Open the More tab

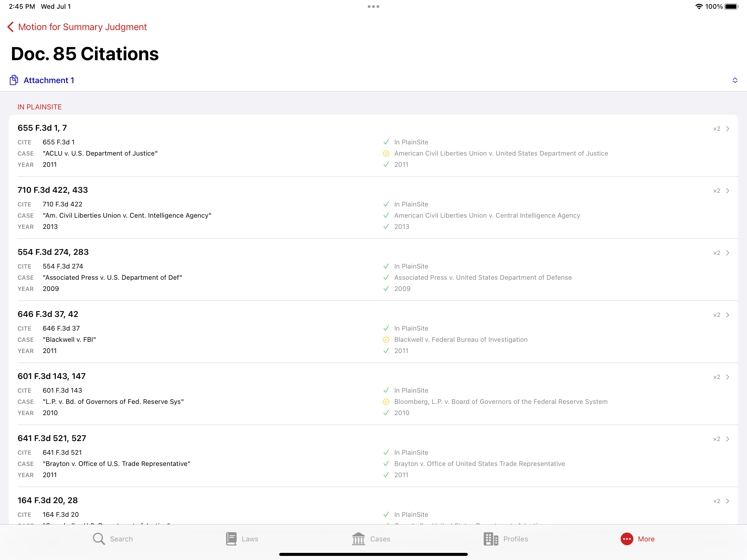pyautogui.click(x=638, y=539)
